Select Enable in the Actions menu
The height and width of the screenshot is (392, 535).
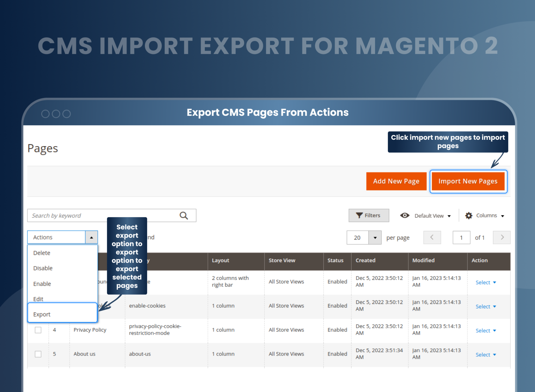click(42, 284)
